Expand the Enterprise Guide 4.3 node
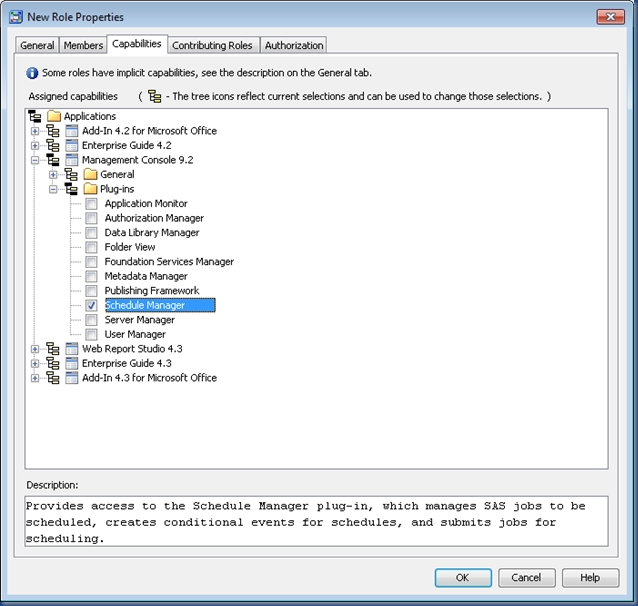The width and height of the screenshot is (638, 606). coord(35,363)
